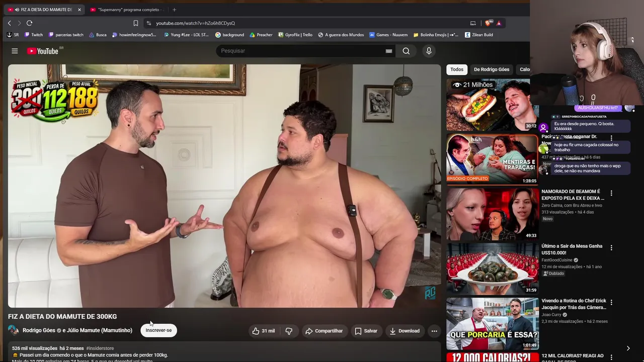
Task: Click the Download button
Action: tap(405, 331)
